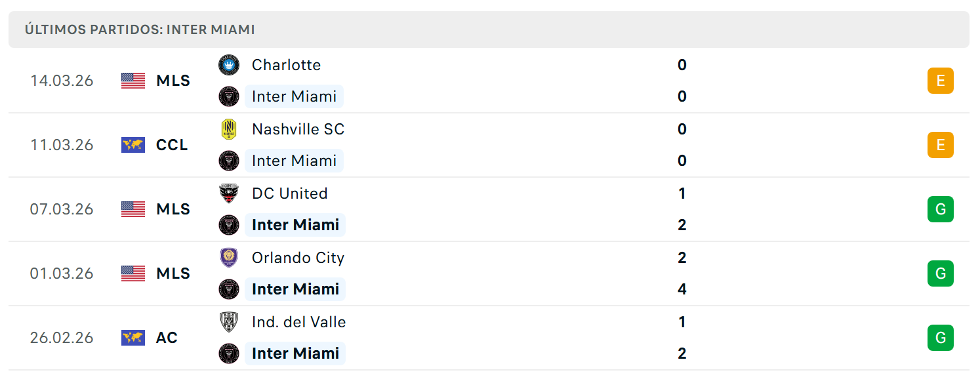The image size is (980, 383).
Task: Click the Ind. del Valle crest icon
Action: click(229, 322)
